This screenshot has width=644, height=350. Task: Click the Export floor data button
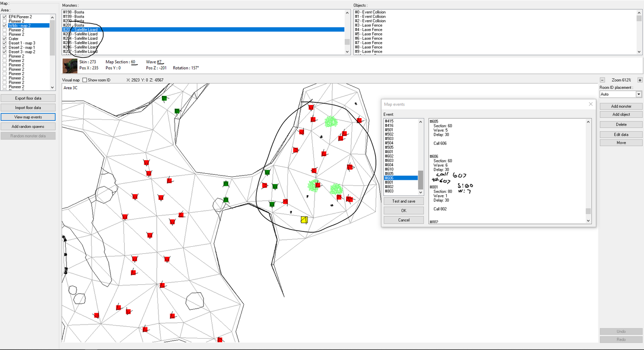tap(28, 98)
